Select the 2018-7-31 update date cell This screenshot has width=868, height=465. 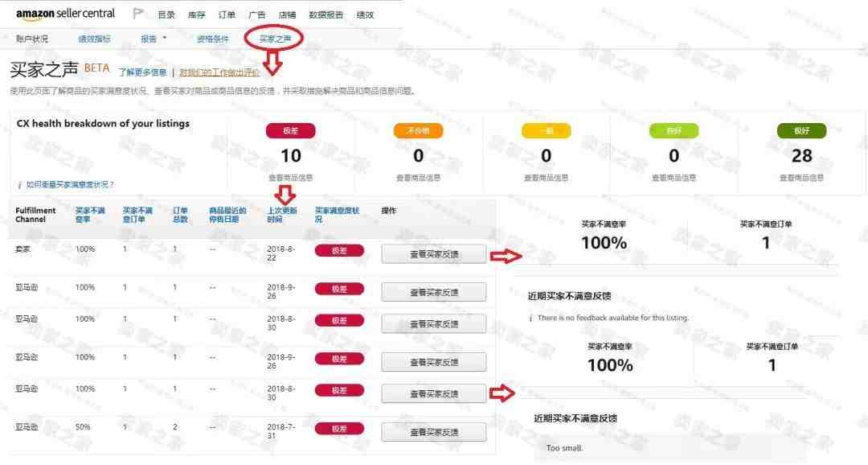pyautogui.click(x=281, y=432)
